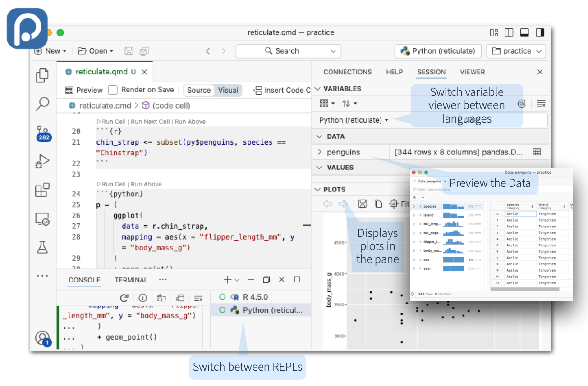Restore the console panel size icon
The height and width of the screenshot is (386, 588).
(x=266, y=280)
